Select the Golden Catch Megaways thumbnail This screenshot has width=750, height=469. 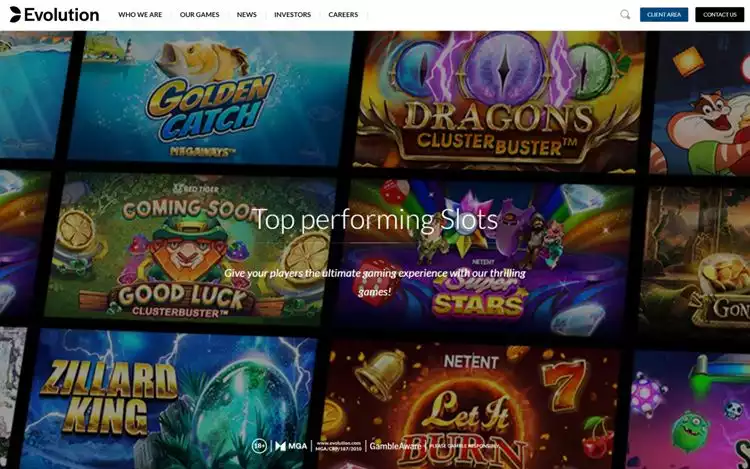210,98
